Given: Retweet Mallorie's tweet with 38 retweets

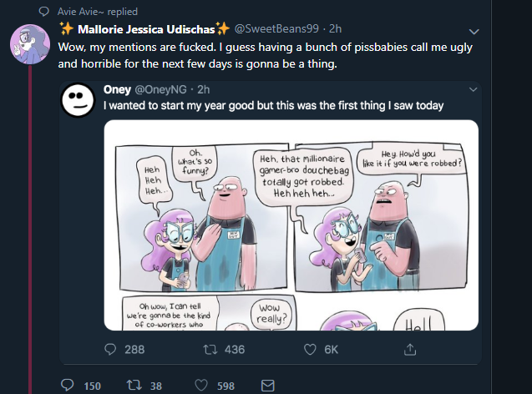Looking at the screenshot, I should point(134,385).
